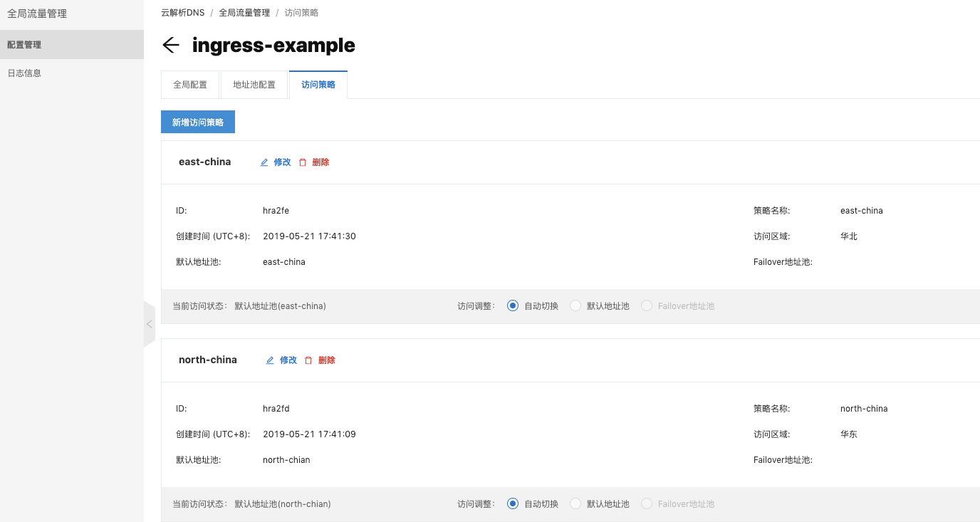Click the 新增访问策略 button
980x522 pixels.
point(198,122)
